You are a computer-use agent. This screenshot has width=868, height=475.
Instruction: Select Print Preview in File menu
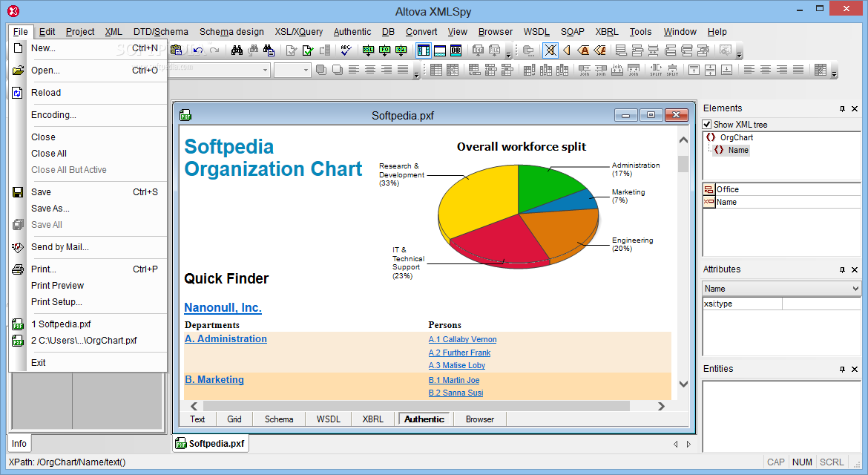tap(58, 286)
